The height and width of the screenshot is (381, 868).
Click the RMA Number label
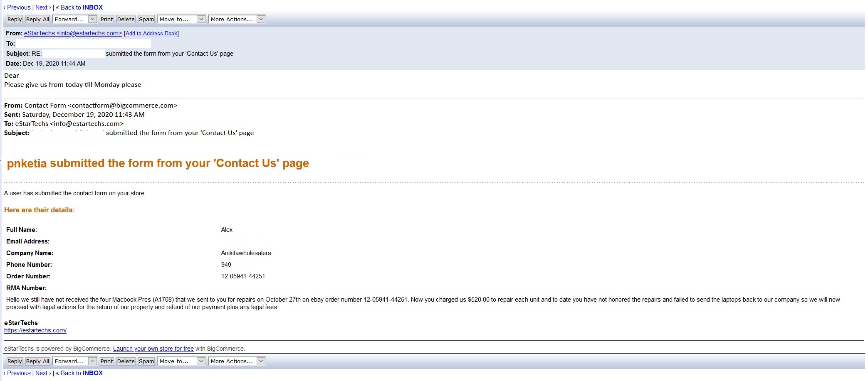coord(26,288)
